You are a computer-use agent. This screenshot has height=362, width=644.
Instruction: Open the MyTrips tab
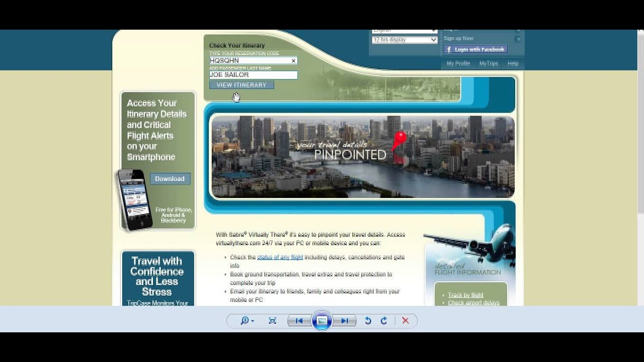[489, 63]
